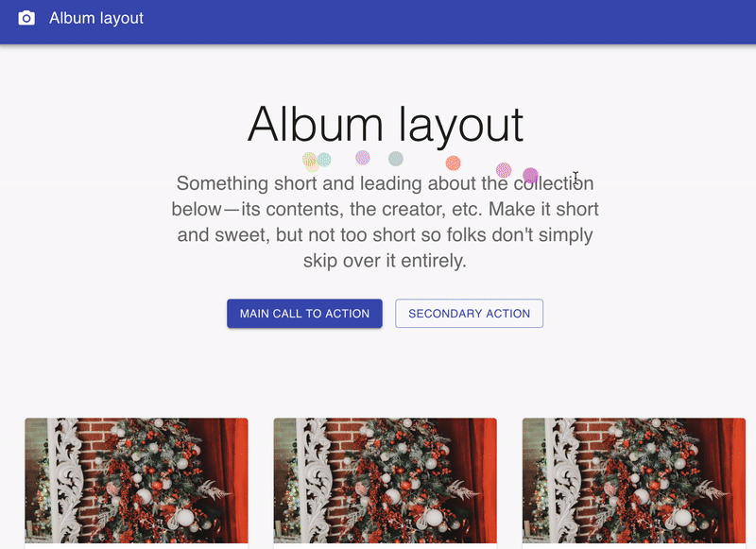Select the 'Album layout' title in the app bar
The width and height of the screenshot is (756, 549).
click(96, 18)
